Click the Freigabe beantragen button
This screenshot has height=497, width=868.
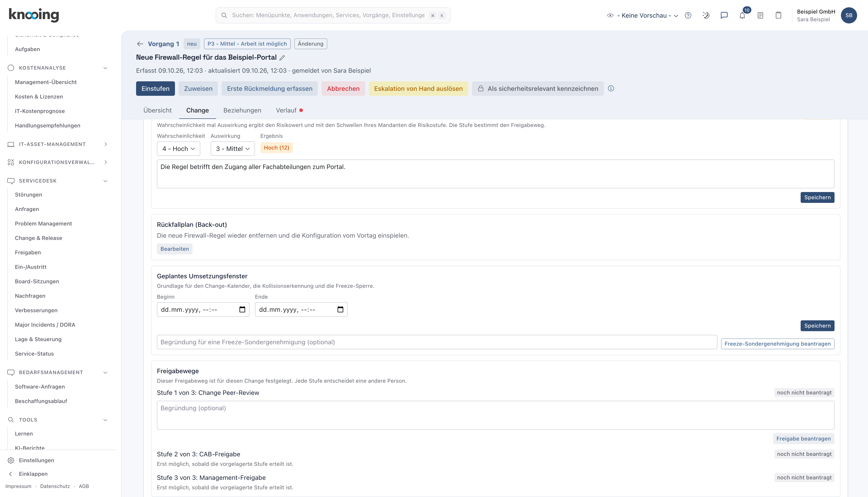pyautogui.click(x=803, y=439)
